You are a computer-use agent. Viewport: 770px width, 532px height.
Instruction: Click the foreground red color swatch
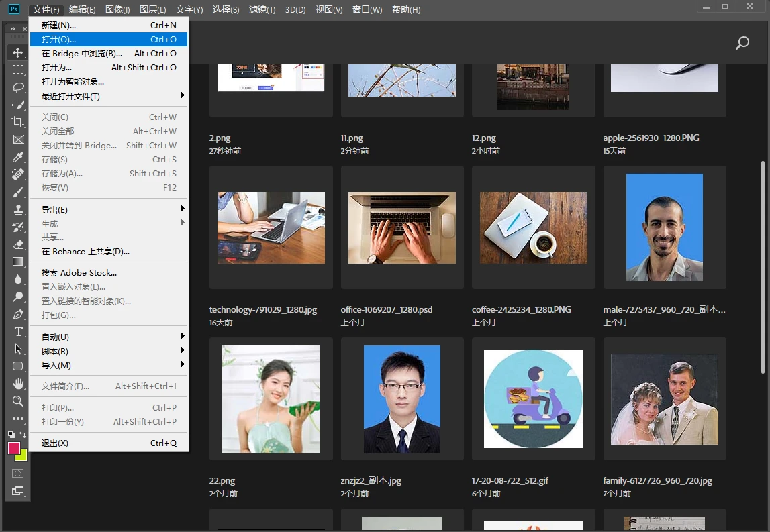[13, 447]
